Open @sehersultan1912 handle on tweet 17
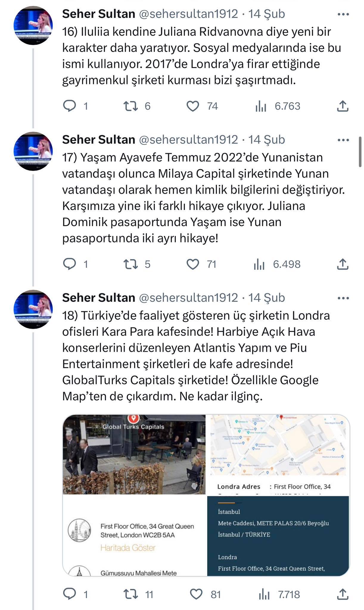This screenshot has height=610, width=364. [188, 139]
